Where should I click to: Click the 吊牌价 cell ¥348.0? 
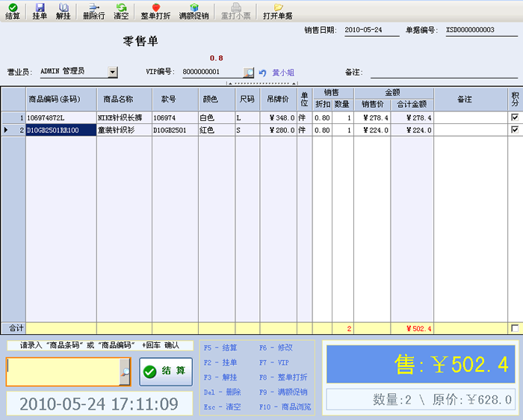[x=279, y=118]
